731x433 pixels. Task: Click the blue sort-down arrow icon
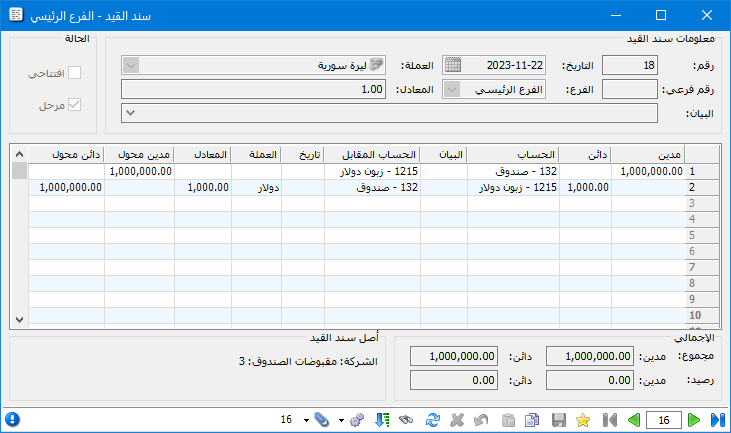382,420
